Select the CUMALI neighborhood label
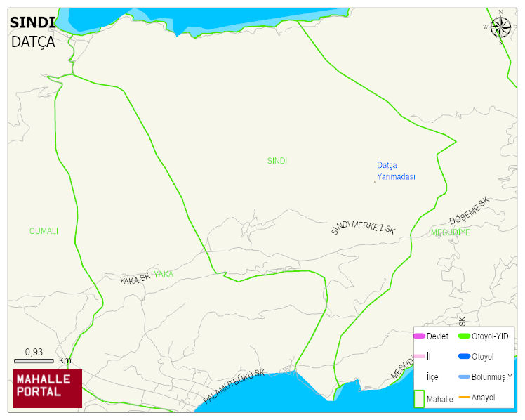Screen dimensions: 525x420 tap(44, 231)
